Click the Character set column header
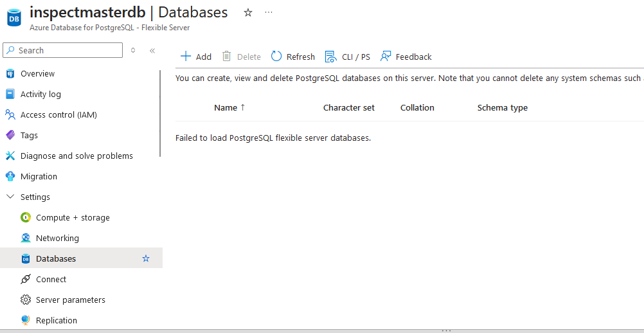Screen dimensions: 644x333 pyautogui.click(x=349, y=107)
